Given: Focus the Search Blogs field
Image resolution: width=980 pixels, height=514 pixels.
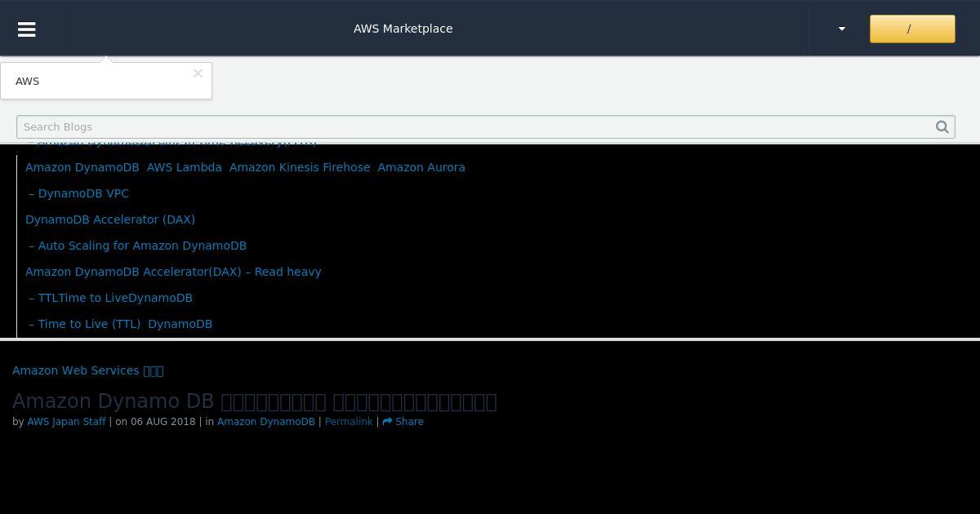Looking at the screenshot, I should click(x=485, y=126).
